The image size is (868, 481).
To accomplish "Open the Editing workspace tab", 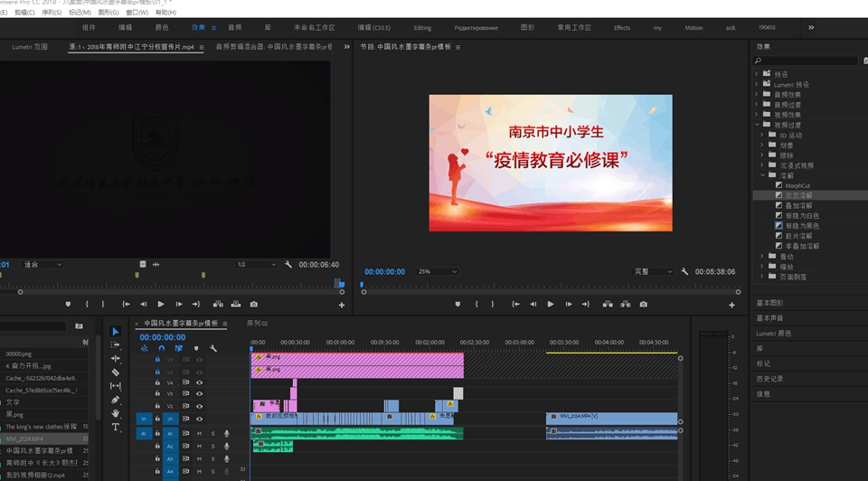I will click(x=422, y=28).
